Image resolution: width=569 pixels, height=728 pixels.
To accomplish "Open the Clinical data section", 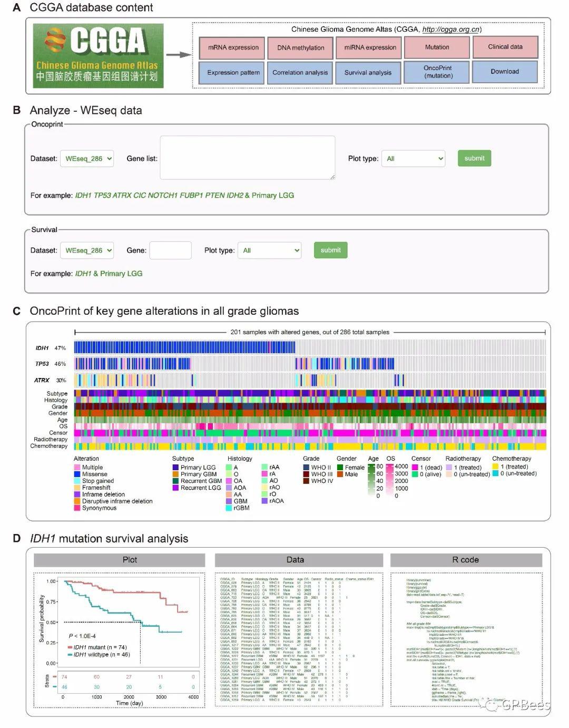I will 505,47.
